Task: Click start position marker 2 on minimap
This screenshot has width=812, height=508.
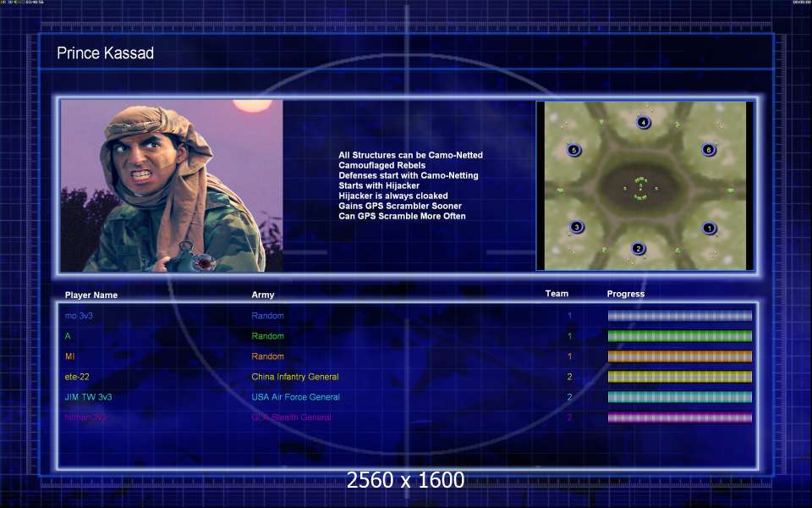Action: pyautogui.click(x=638, y=249)
